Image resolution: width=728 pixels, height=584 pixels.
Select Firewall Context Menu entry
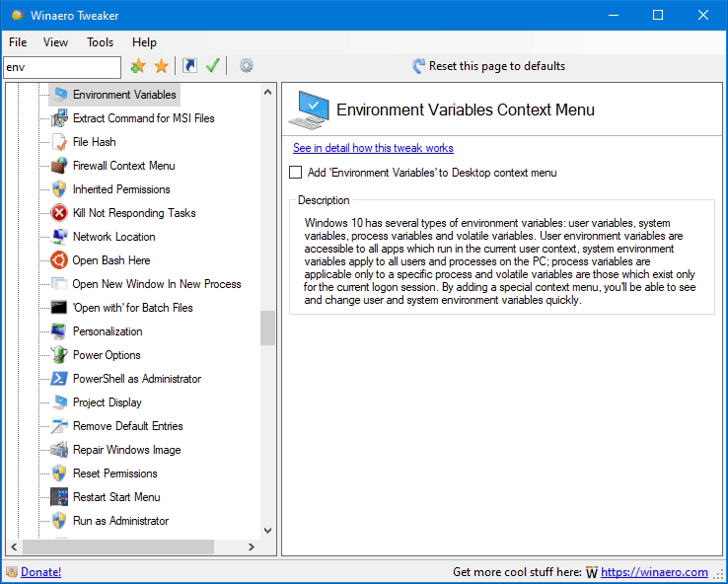(124, 166)
